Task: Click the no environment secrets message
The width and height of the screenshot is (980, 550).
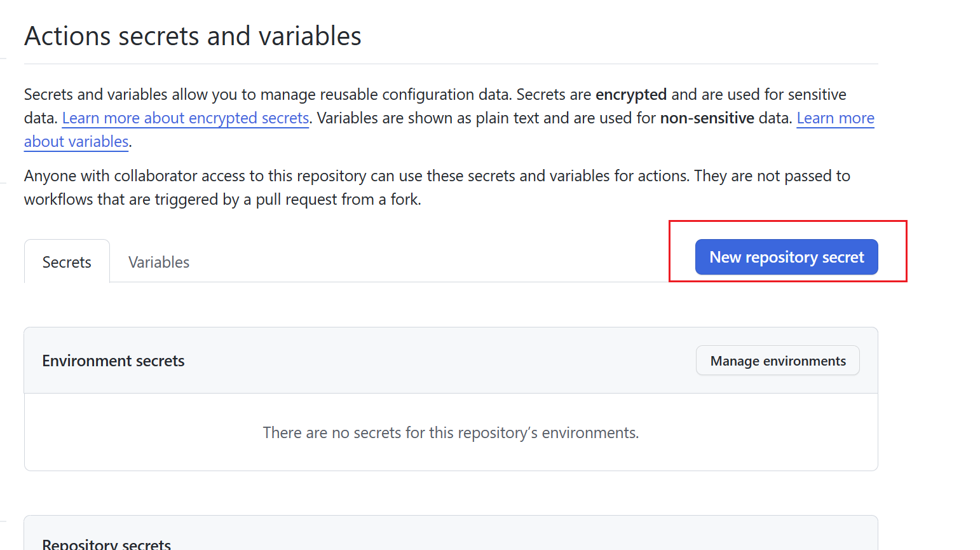Action: click(x=451, y=433)
